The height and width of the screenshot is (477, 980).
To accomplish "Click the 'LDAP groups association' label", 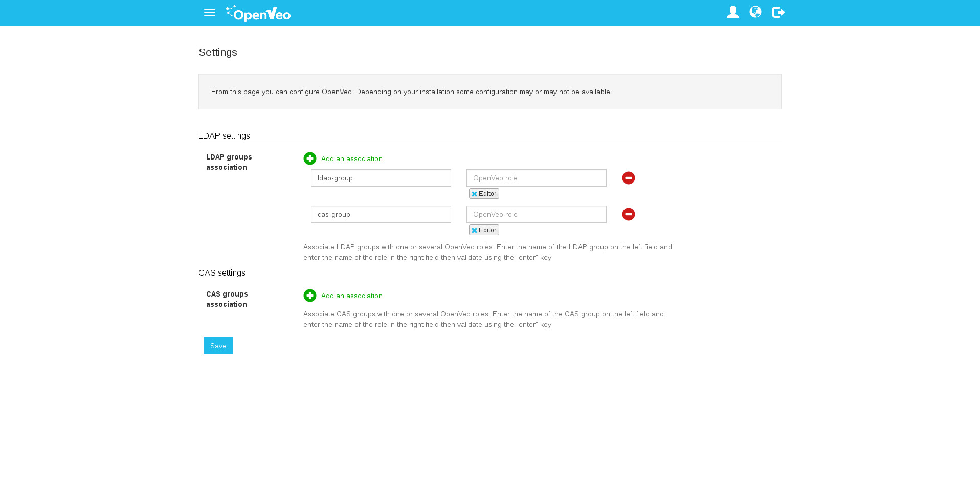I will coord(229,162).
